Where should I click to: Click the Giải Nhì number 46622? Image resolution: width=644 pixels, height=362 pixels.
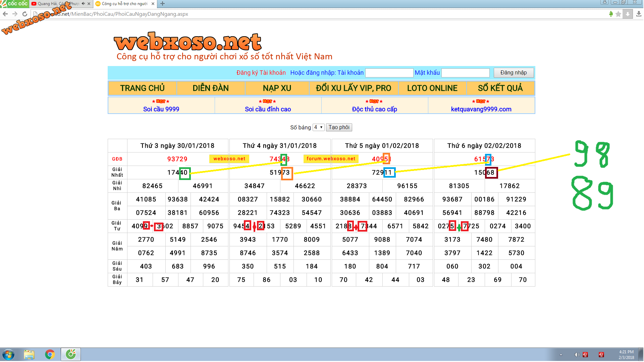coord(305,186)
